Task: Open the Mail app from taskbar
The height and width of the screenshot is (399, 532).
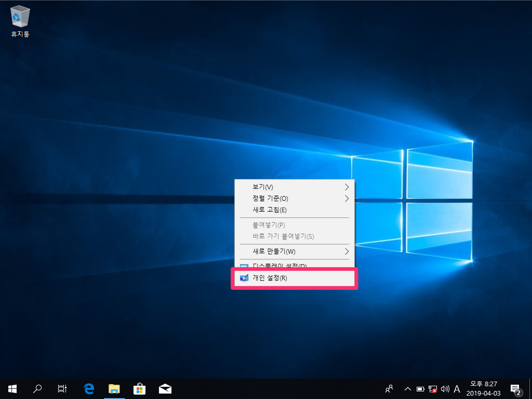Action: pyautogui.click(x=165, y=389)
